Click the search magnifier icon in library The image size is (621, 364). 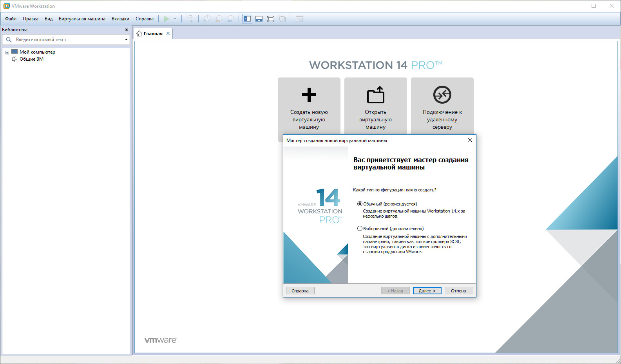[9, 40]
